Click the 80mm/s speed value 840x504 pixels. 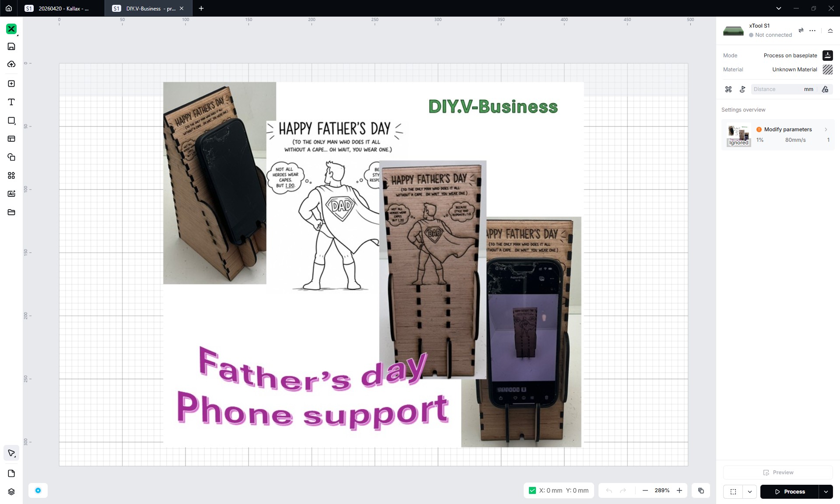click(x=795, y=140)
